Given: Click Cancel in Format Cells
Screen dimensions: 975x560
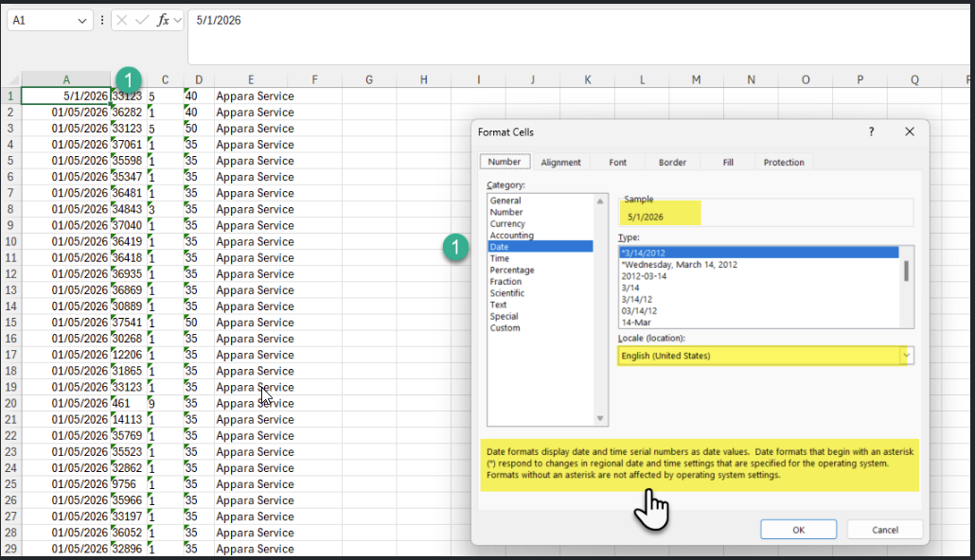Looking at the screenshot, I should [x=885, y=530].
